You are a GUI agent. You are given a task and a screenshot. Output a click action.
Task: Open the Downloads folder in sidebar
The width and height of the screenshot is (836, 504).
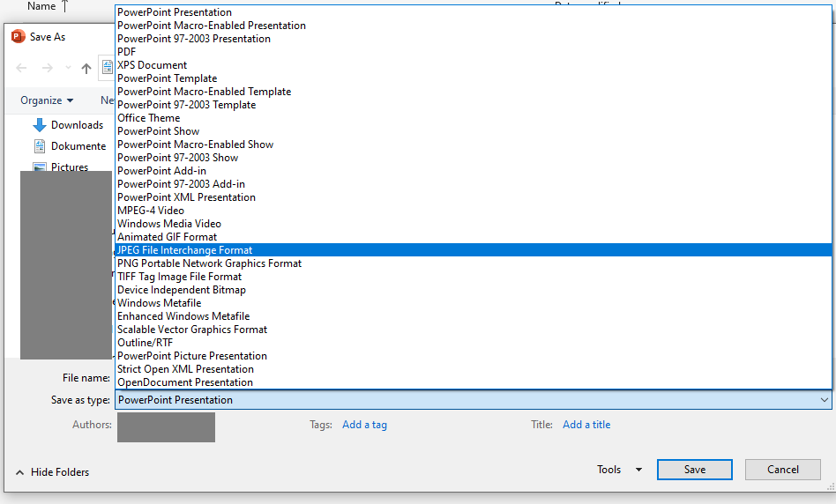pyautogui.click(x=77, y=125)
